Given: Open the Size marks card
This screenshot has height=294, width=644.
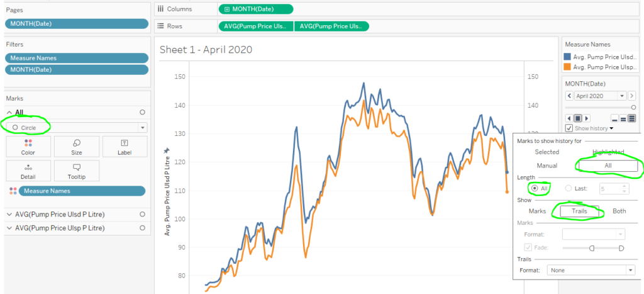Looking at the screenshot, I should click(x=76, y=147).
